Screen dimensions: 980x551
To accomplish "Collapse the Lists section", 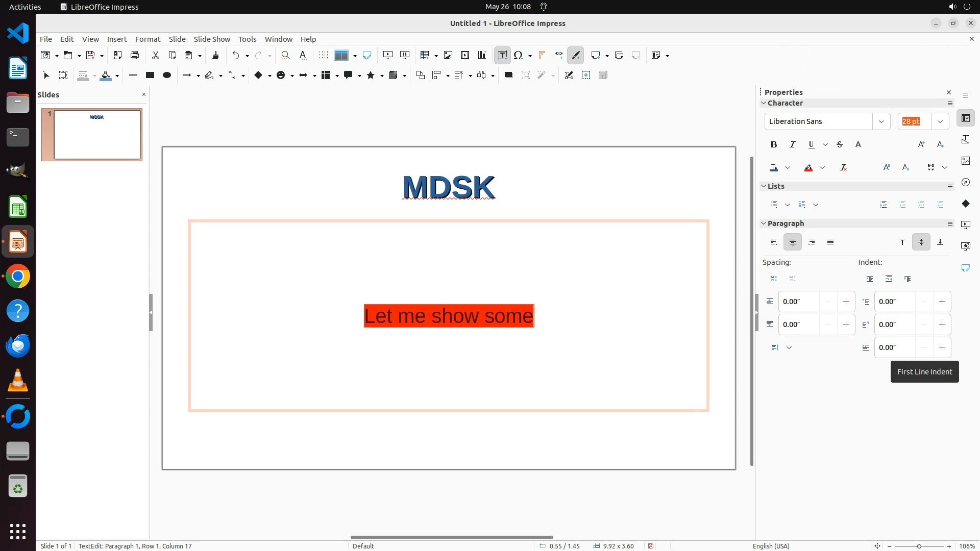I will click(764, 187).
